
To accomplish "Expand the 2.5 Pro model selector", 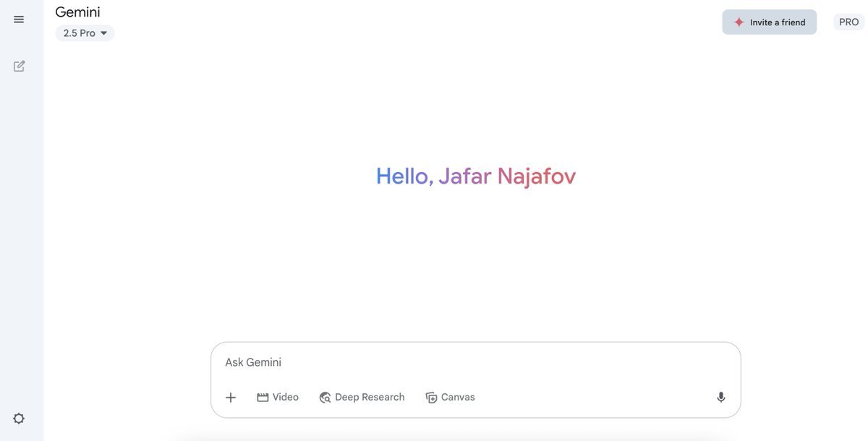I will 85,33.
